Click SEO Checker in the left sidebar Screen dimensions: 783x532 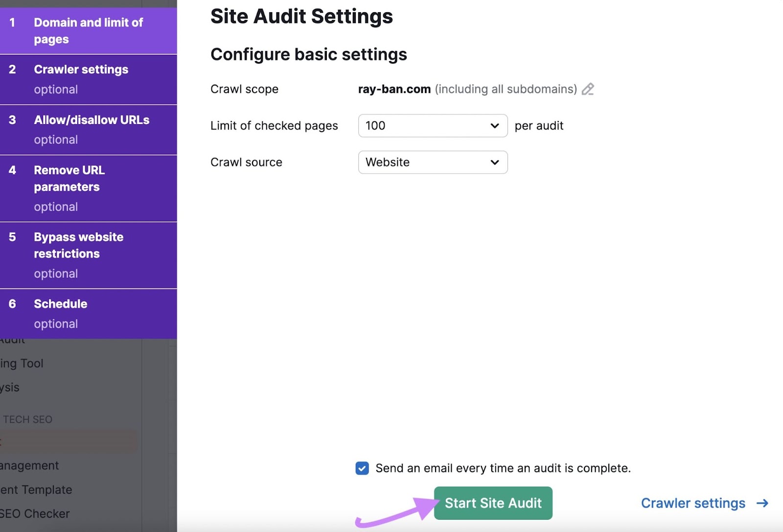point(35,513)
